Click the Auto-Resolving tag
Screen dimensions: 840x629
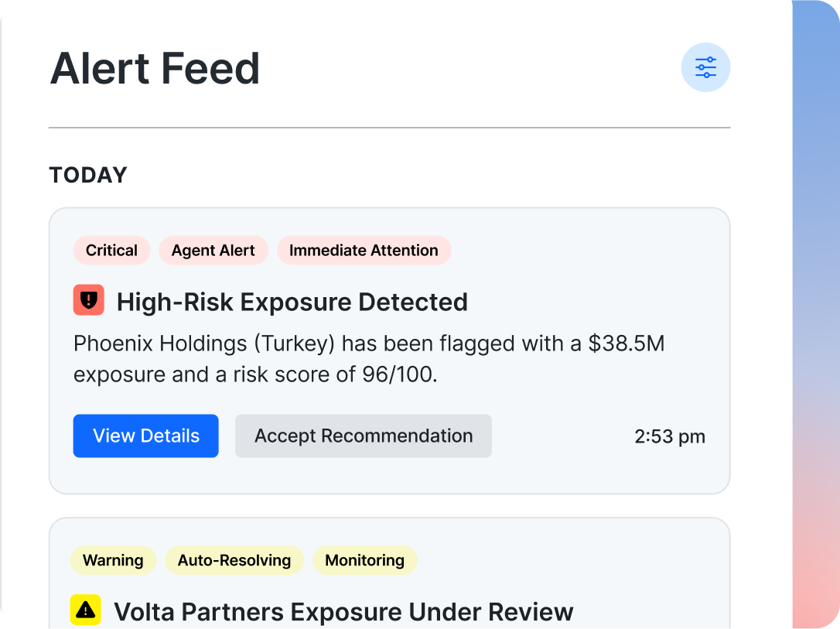234,561
